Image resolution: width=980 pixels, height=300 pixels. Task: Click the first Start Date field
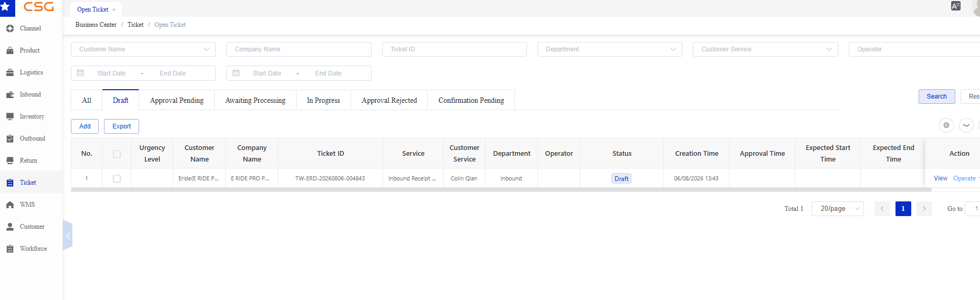click(x=111, y=73)
